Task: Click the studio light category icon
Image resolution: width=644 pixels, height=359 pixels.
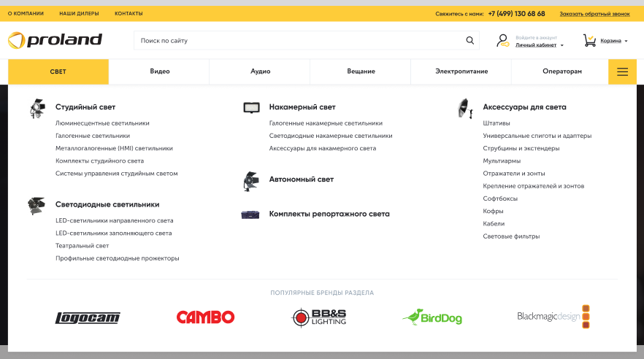Action: click(x=37, y=109)
